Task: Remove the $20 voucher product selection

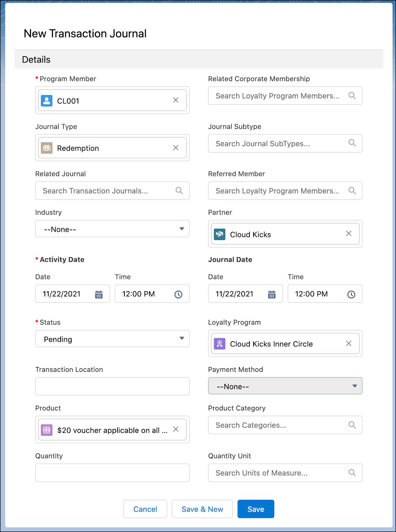Action: (176, 429)
